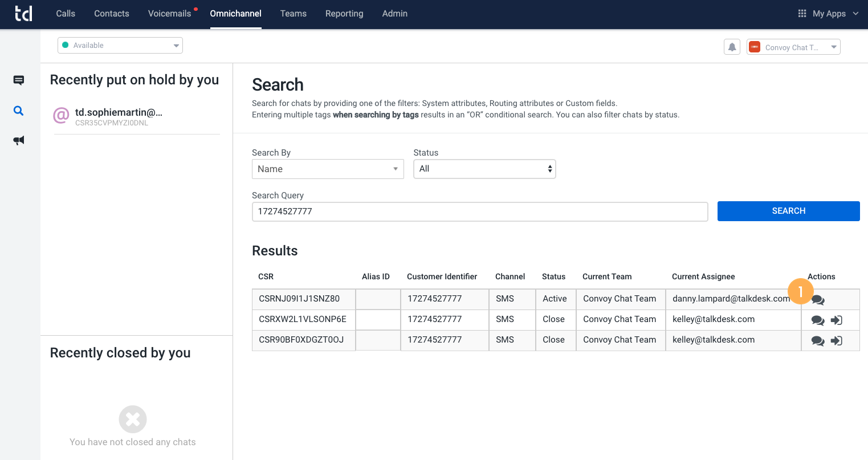868x460 pixels.
Task: Click customer identifier in CSRNJ09I1J1SNZ80 row
Action: click(445, 299)
